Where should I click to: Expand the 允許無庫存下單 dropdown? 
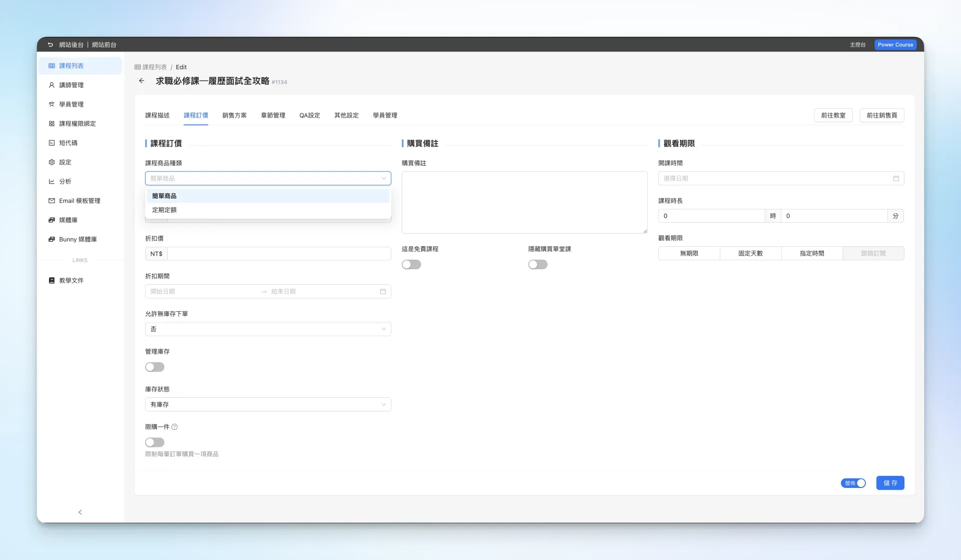[x=268, y=329]
